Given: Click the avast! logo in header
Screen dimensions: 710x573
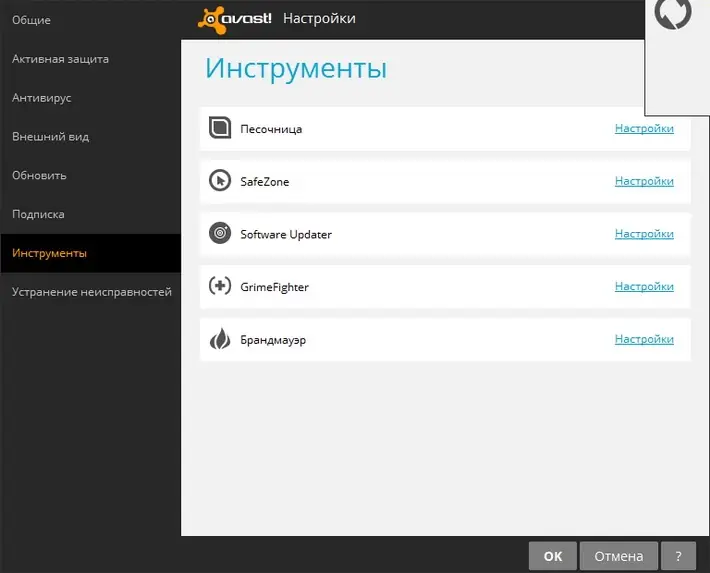Looking at the screenshot, I should pos(235,19).
